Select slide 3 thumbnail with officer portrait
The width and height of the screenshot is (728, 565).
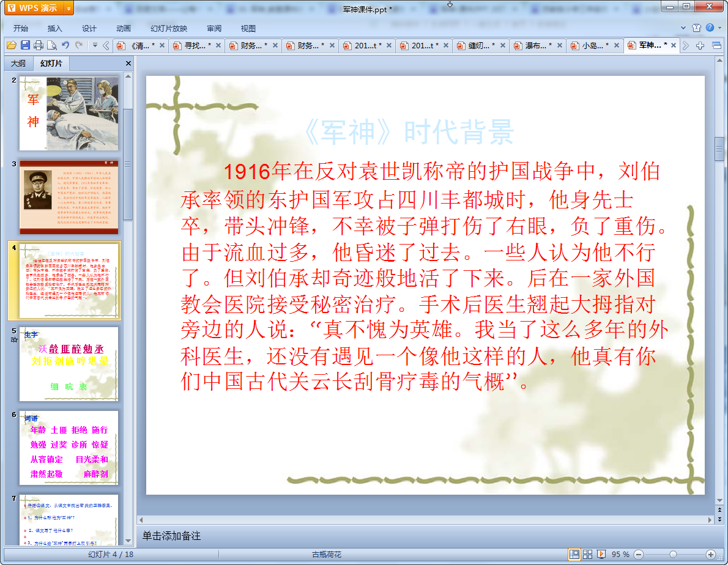point(69,198)
